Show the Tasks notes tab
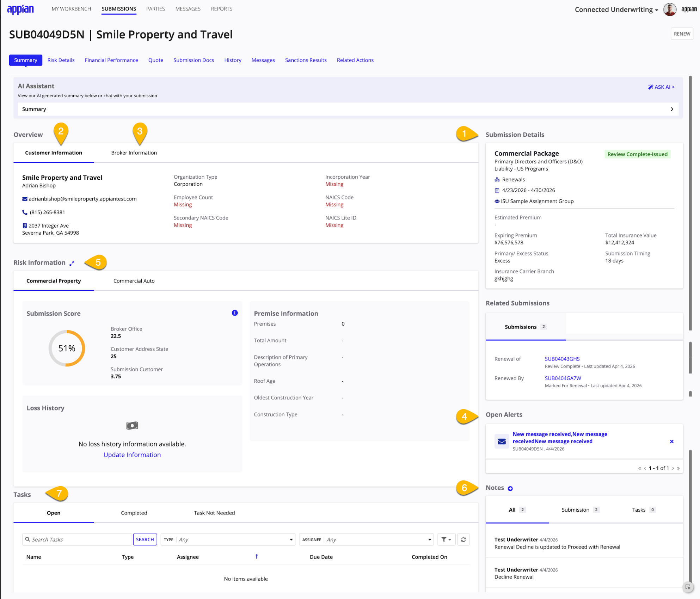 tap(644, 510)
